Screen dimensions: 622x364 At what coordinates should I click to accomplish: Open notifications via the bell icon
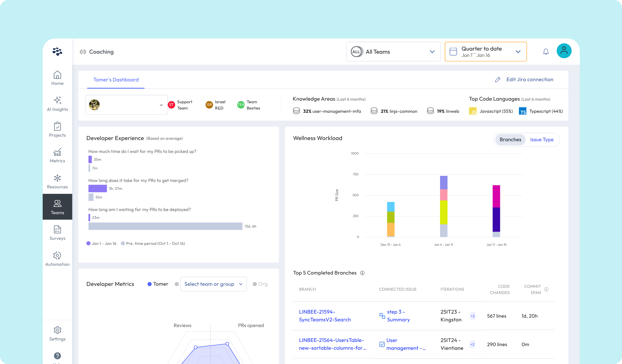(545, 51)
